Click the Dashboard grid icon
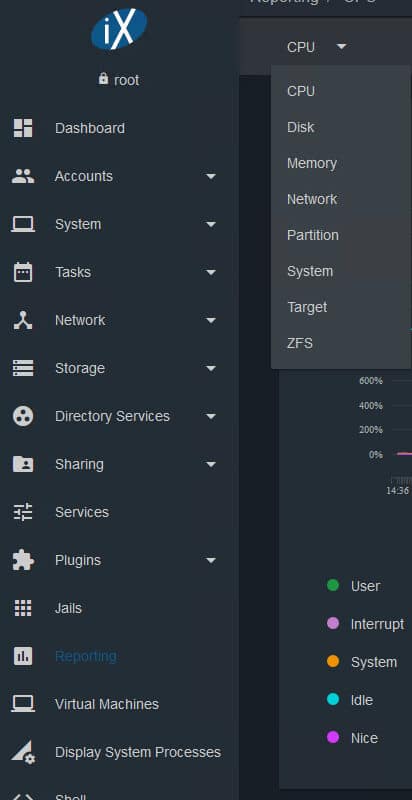This screenshot has height=800, width=412. point(23,128)
